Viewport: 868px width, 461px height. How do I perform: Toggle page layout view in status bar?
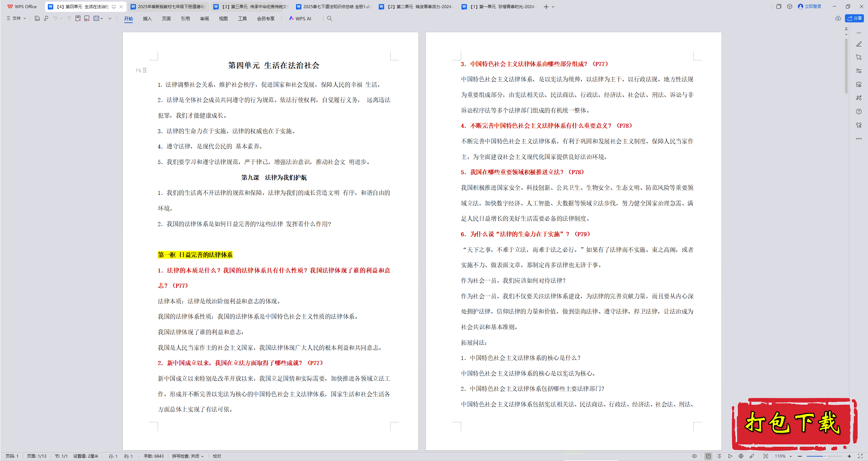[708, 456]
